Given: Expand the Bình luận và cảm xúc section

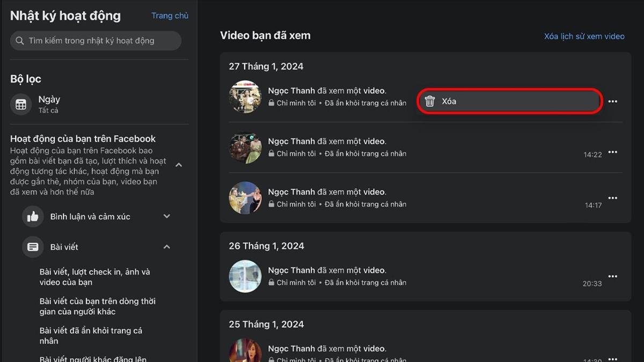Looking at the screenshot, I should (x=166, y=217).
